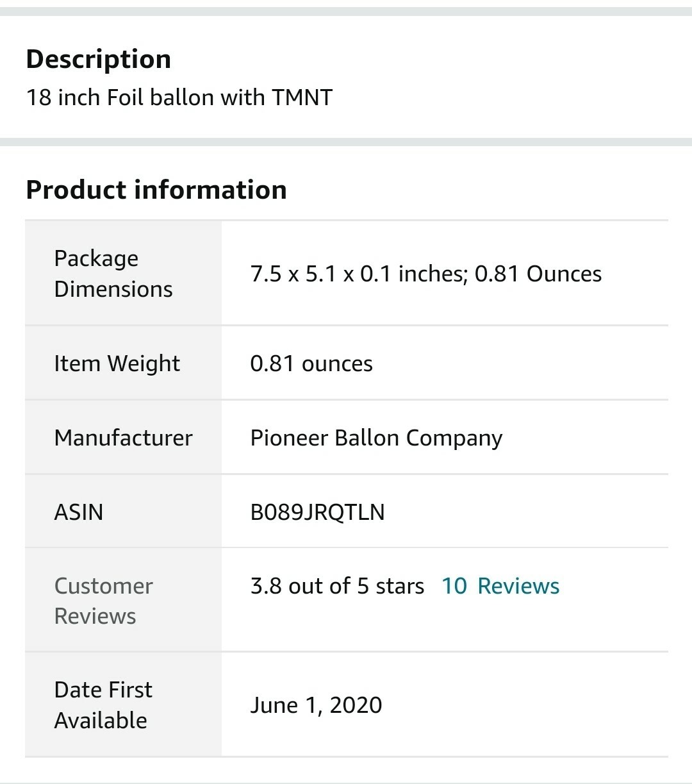This screenshot has height=784, width=692.
Task: Select the June 1, 2020 date value
Action: click(x=316, y=705)
